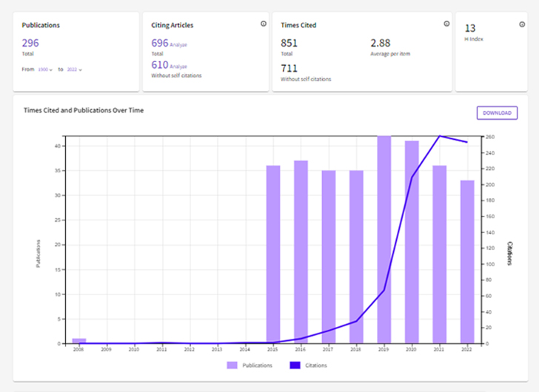Image resolution: width=539 pixels, height=392 pixels.
Task: Click the Citing Articles info icon
Action: [264, 24]
